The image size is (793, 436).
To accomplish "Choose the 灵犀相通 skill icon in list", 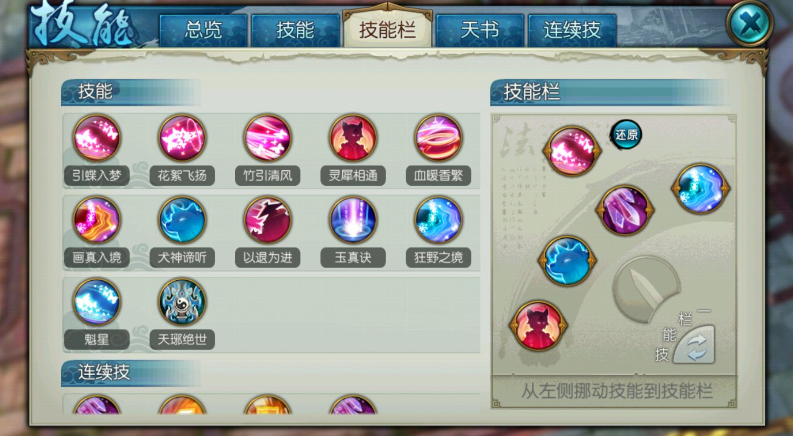I will [x=353, y=138].
